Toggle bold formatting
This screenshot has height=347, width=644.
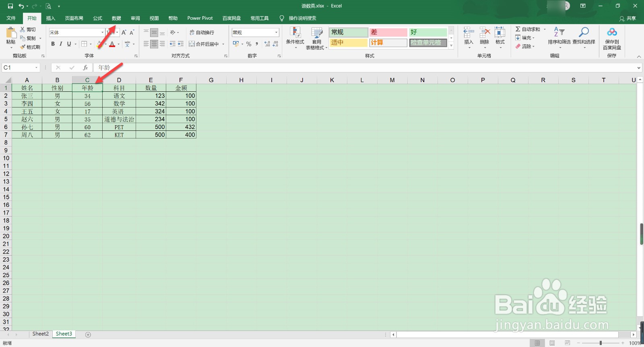53,44
